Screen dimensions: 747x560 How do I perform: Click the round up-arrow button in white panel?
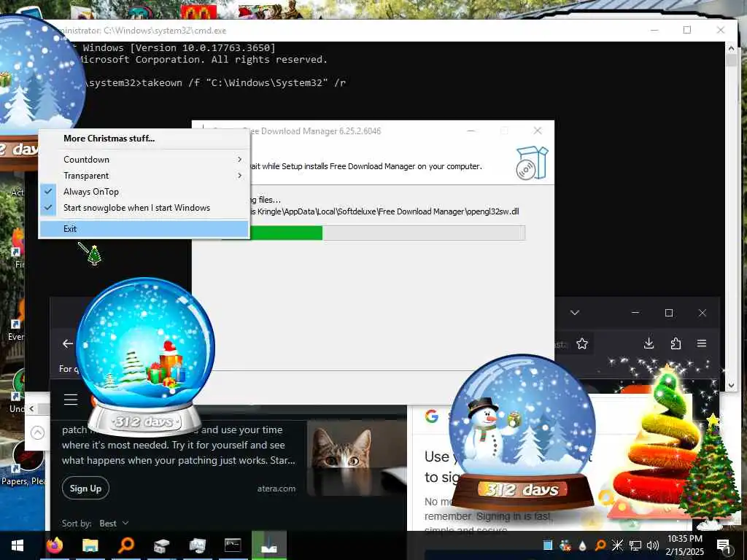[38, 433]
